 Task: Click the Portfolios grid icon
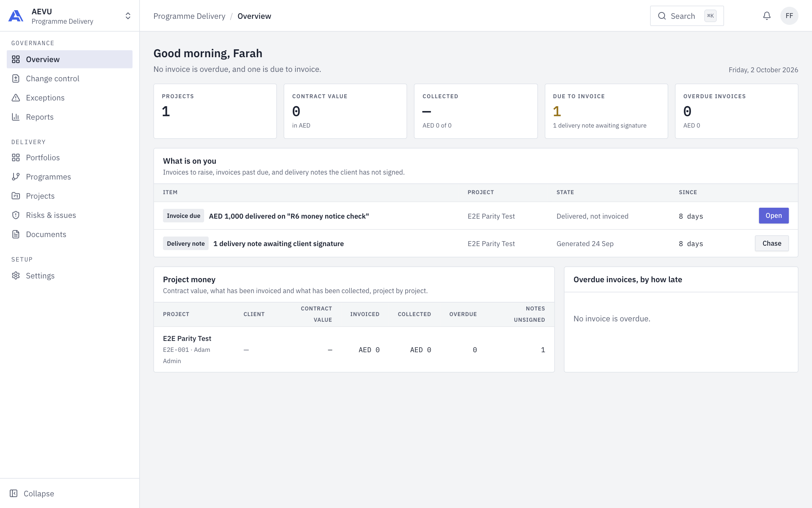point(16,158)
